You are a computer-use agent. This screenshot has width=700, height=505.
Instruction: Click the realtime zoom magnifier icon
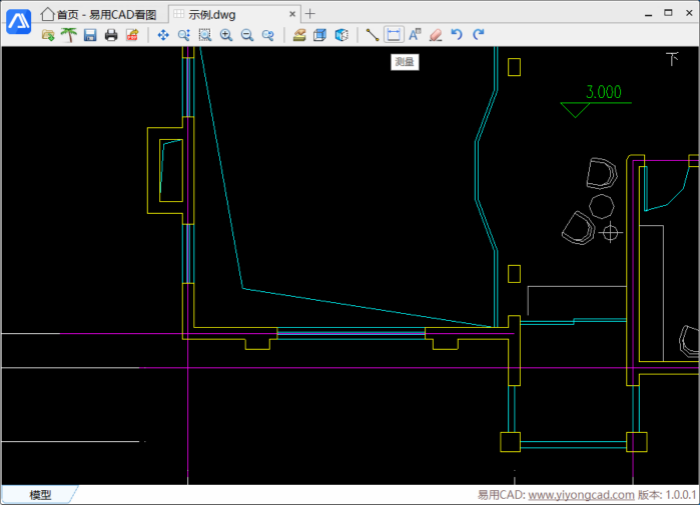[x=184, y=35]
